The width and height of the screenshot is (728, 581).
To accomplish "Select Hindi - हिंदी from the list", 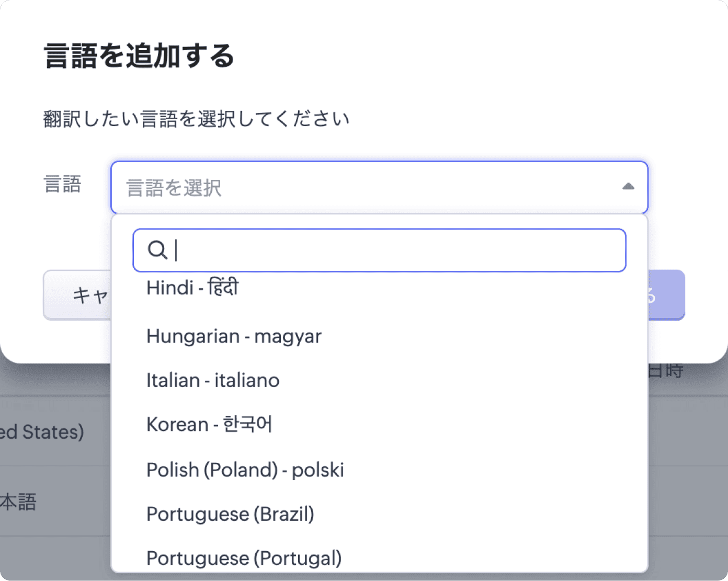I will pyautogui.click(x=192, y=287).
